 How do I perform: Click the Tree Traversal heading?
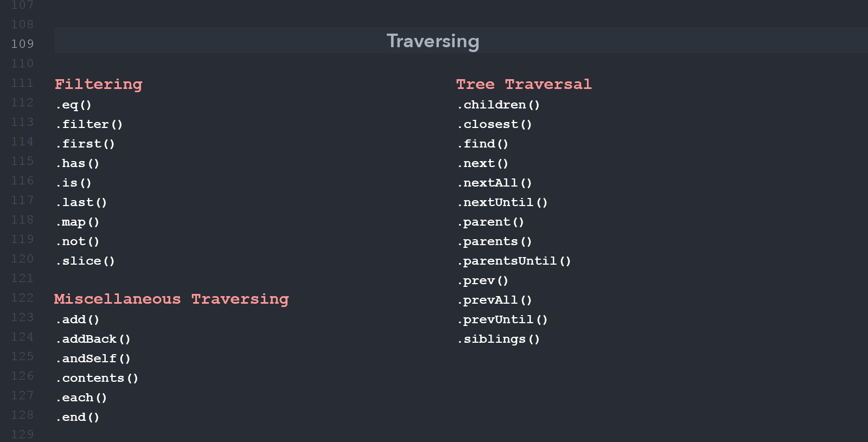524,84
